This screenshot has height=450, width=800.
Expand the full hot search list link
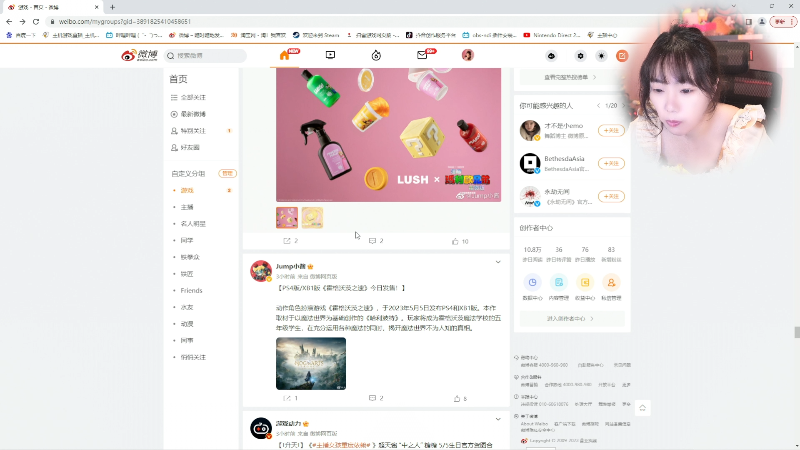point(570,78)
